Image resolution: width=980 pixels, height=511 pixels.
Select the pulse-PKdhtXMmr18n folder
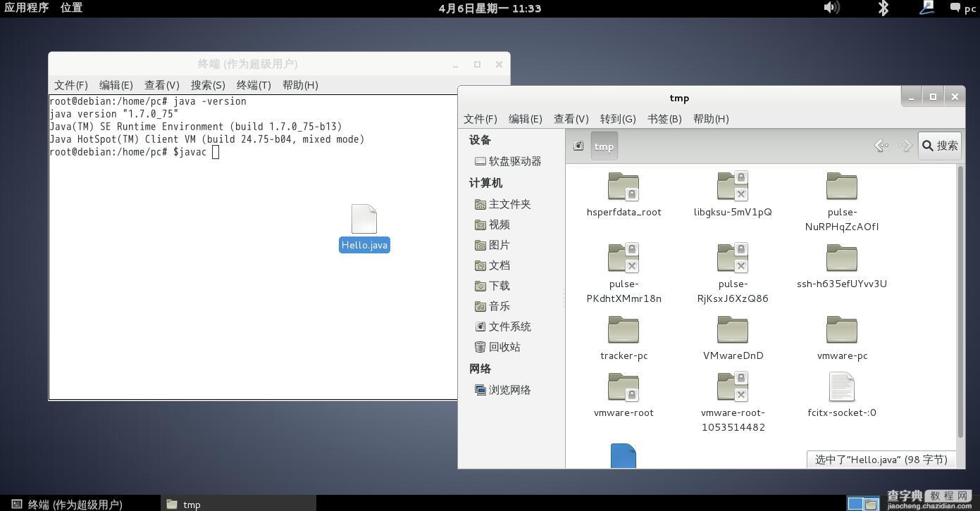(x=624, y=273)
